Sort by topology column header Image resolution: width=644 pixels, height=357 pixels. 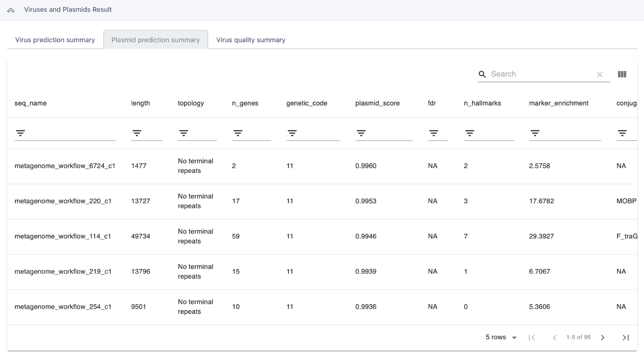coord(191,103)
